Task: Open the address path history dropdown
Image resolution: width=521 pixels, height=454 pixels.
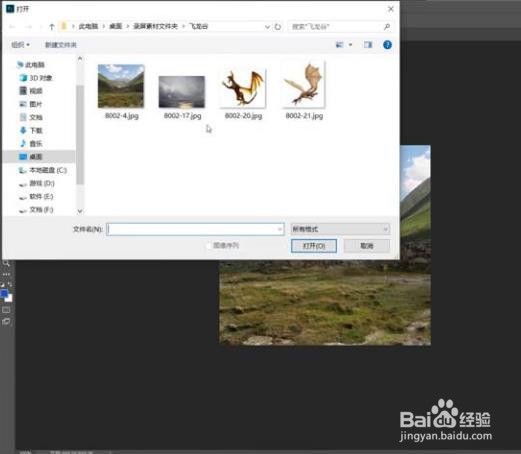Action: 267,27
